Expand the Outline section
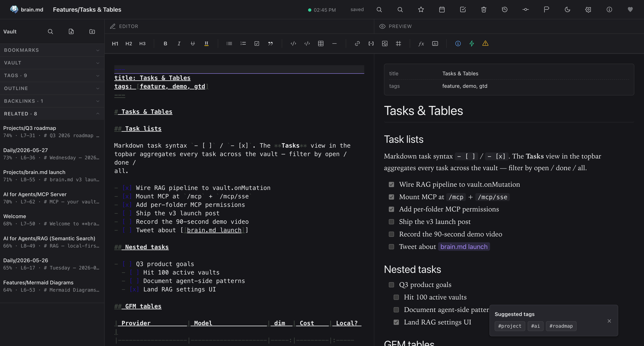Screen dimensions: 644x346 (52, 88)
